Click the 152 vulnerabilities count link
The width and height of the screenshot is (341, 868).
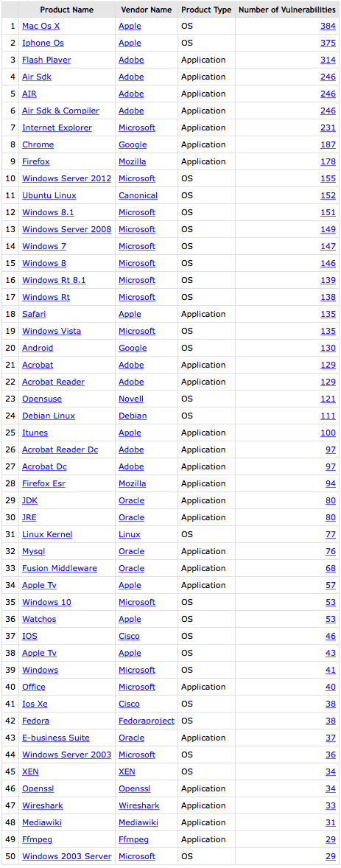(x=328, y=195)
